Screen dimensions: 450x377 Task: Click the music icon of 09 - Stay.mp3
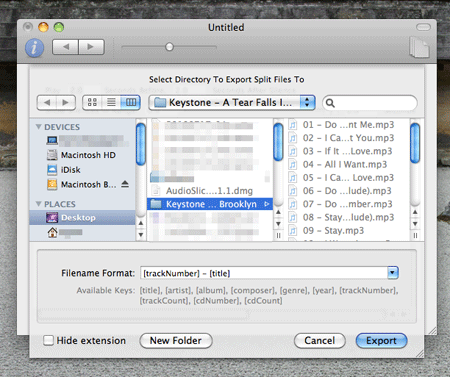293,231
